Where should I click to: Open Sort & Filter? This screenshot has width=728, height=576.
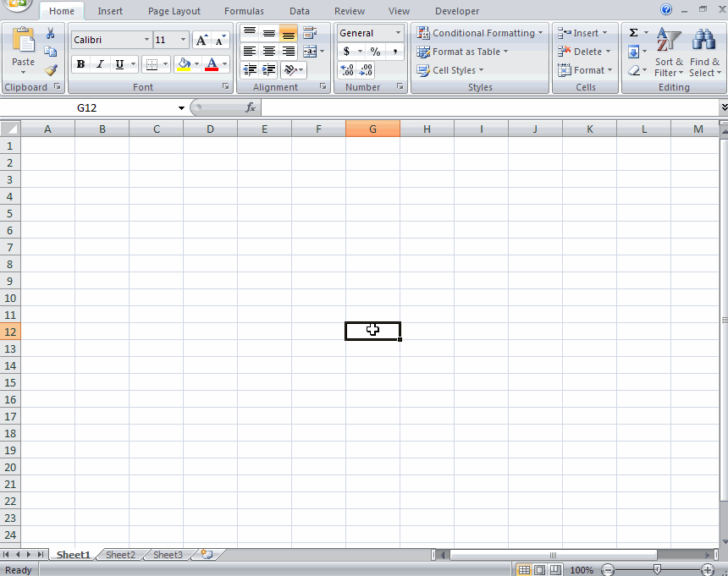(669, 52)
